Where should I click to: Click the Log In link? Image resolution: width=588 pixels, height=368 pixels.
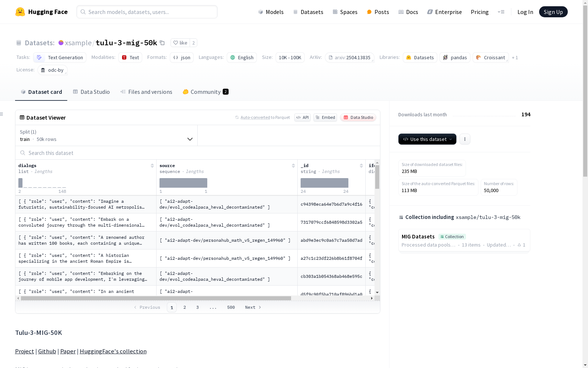[x=525, y=12]
